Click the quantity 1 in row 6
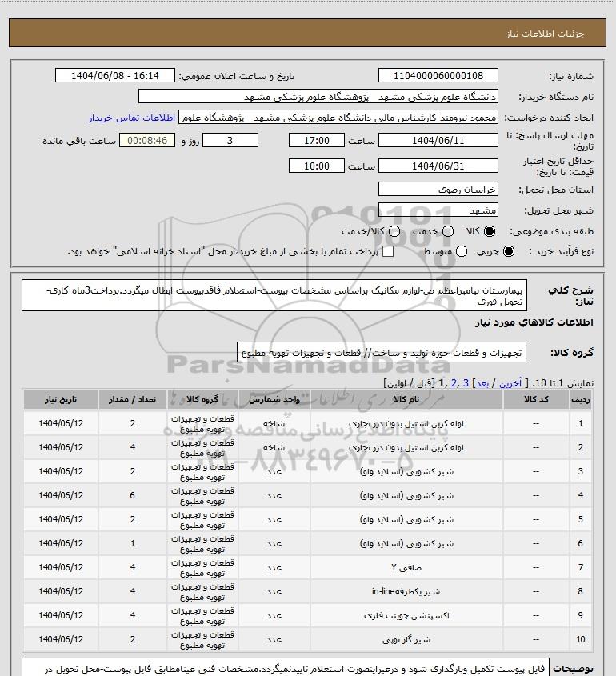The height and width of the screenshot is (676, 616). tap(132, 544)
